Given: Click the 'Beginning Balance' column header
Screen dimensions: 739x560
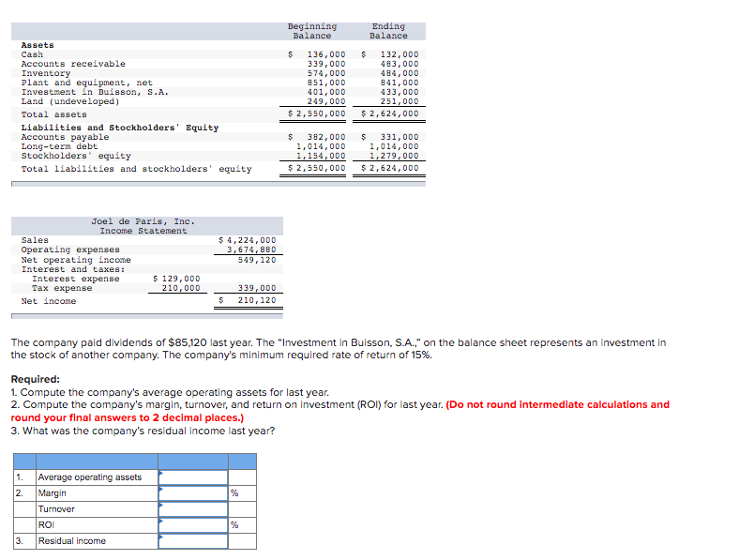Looking at the screenshot, I should pyautogui.click(x=312, y=31).
